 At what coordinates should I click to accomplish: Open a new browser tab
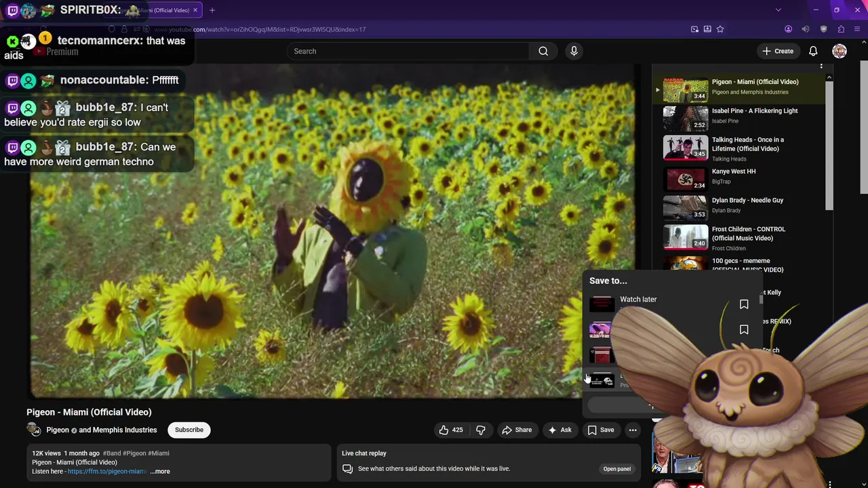click(212, 10)
